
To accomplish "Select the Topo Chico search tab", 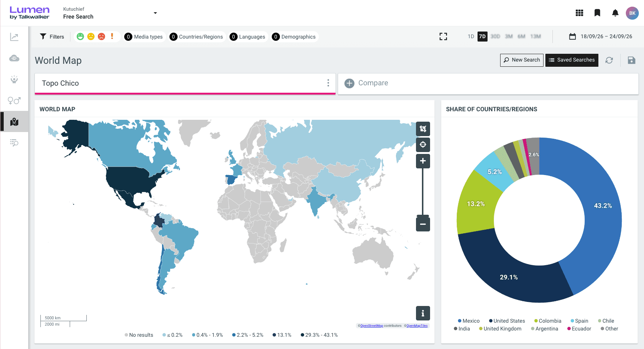I will 185,83.
